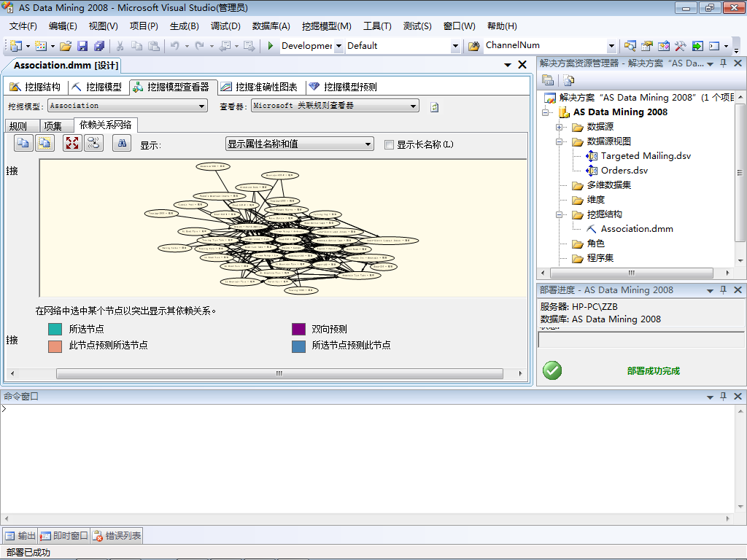Click the Find Node binoculars icon
The height and width of the screenshot is (560, 747).
[x=122, y=143]
